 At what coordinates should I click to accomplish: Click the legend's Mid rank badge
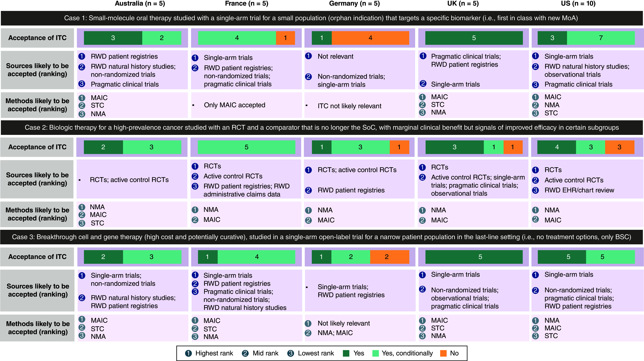[245, 353]
